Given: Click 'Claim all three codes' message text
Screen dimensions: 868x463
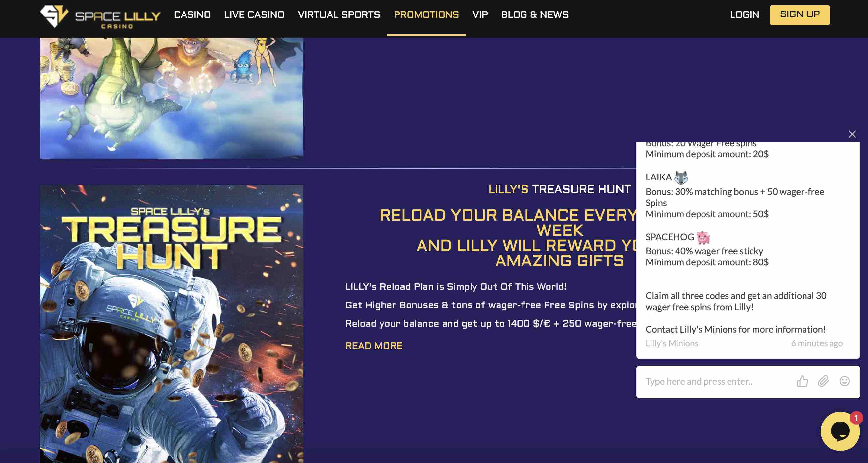Looking at the screenshot, I should point(736,301).
